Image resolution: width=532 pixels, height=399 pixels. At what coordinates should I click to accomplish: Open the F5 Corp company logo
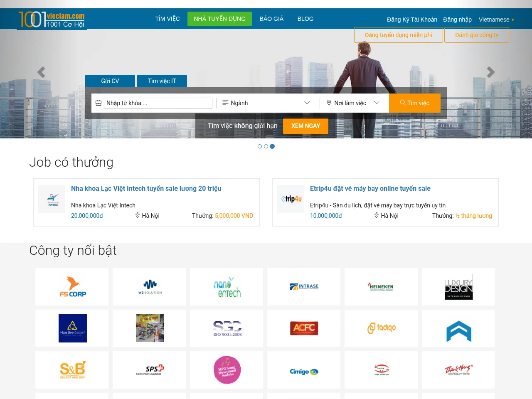click(x=72, y=287)
